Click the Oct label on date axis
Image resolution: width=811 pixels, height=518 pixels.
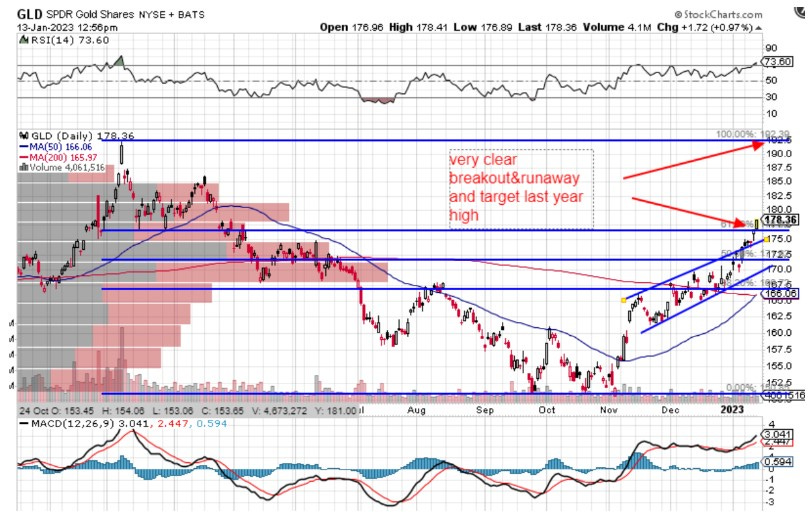(548, 409)
